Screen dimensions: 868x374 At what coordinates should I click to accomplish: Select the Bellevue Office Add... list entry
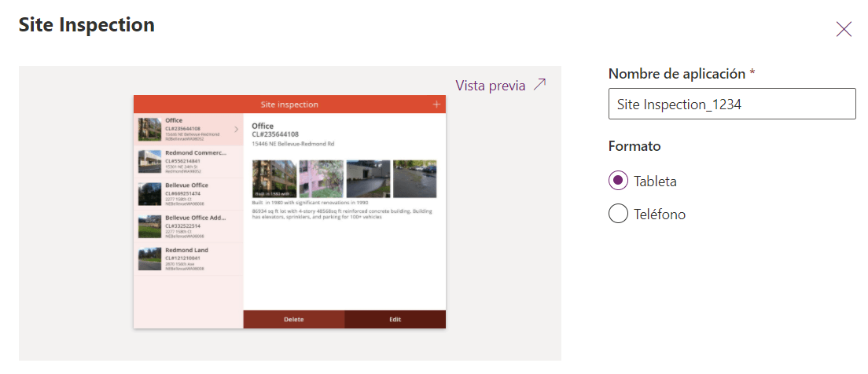pyautogui.click(x=189, y=226)
